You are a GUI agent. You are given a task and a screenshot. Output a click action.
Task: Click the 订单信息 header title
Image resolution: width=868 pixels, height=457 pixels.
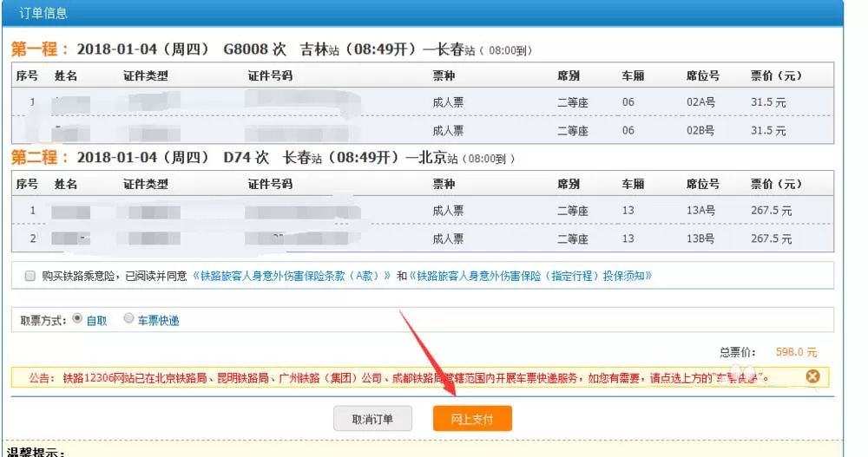point(43,13)
